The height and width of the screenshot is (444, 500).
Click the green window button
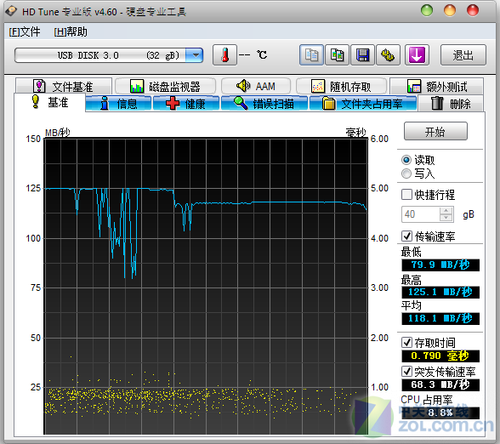coord(427,10)
